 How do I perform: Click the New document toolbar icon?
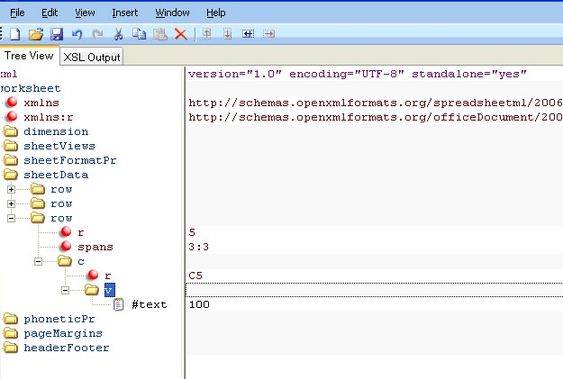15,34
